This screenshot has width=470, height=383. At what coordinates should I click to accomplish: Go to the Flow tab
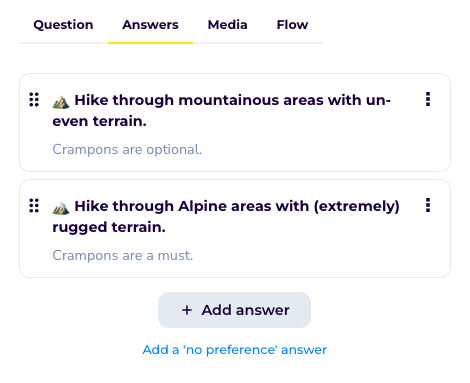(292, 25)
